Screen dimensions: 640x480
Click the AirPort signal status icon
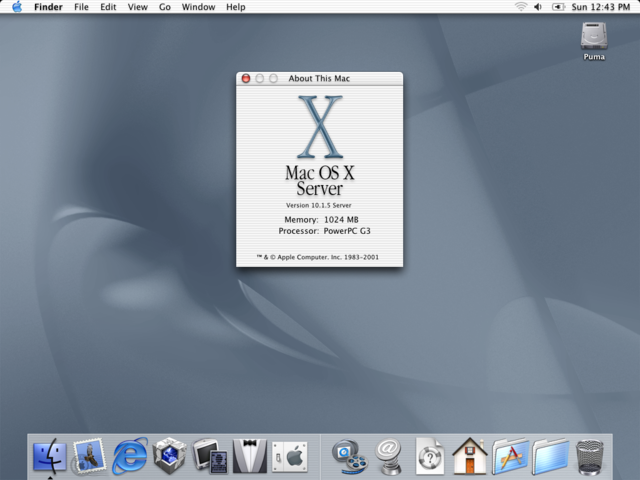point(521,7)
